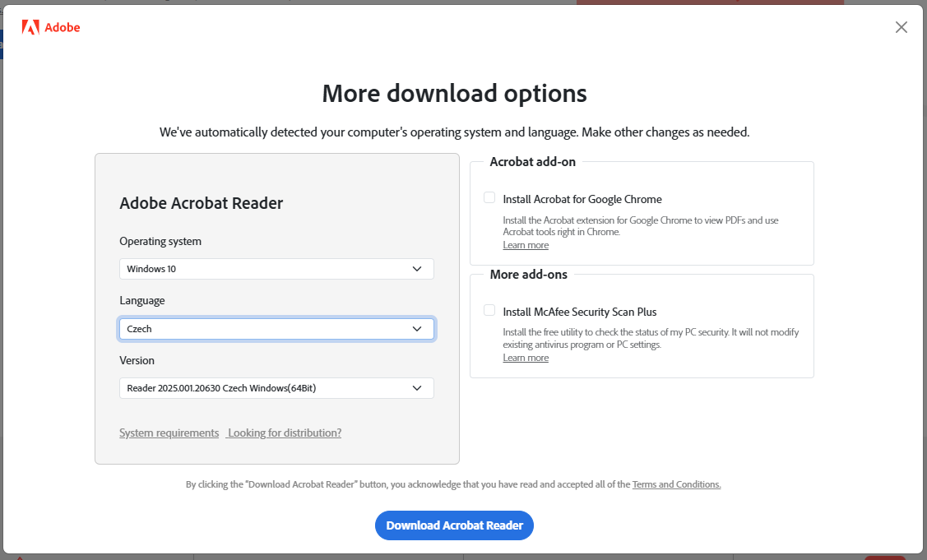Open the Terms and Conditions link
The width and height of the screenshot is (927, 560).
point(676,485)
